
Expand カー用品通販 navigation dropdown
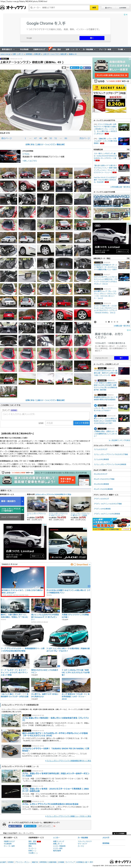click(89, 49)
